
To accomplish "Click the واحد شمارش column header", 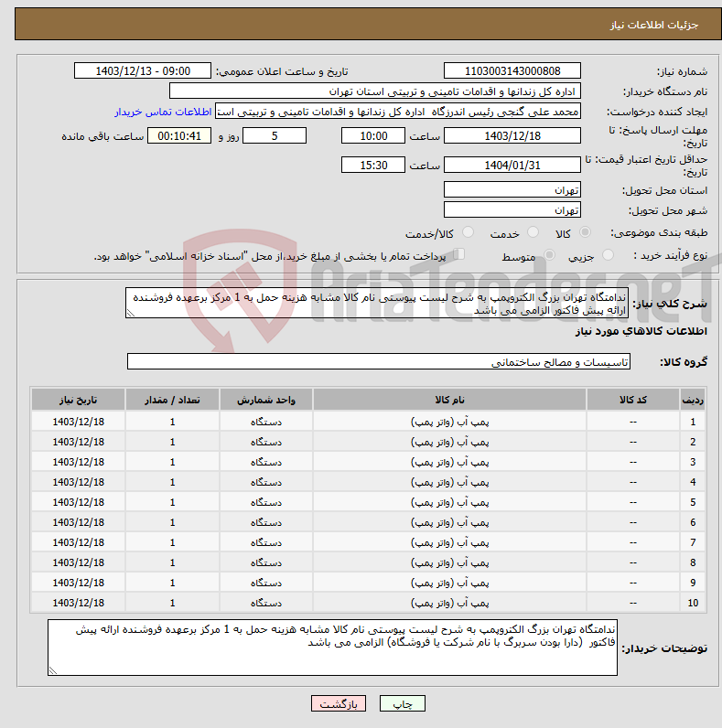I will click(x=266, y=400).
